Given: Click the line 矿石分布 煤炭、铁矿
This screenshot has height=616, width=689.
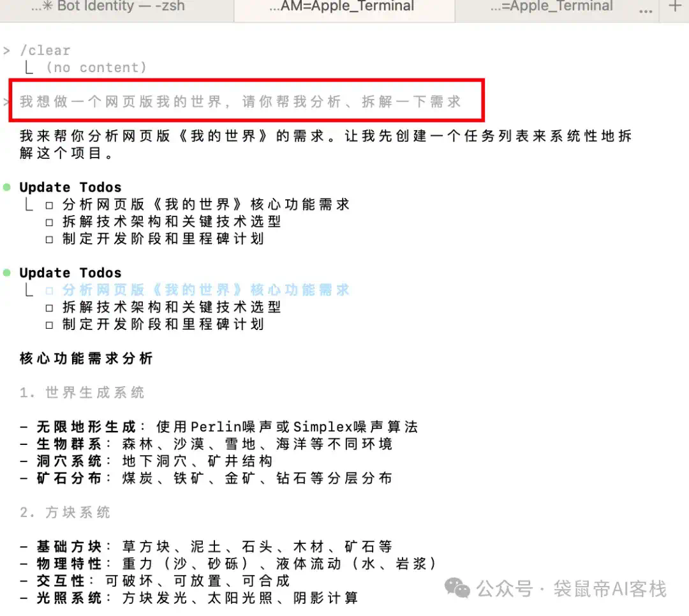Looking at the screenshot, I should click(206, 478).
